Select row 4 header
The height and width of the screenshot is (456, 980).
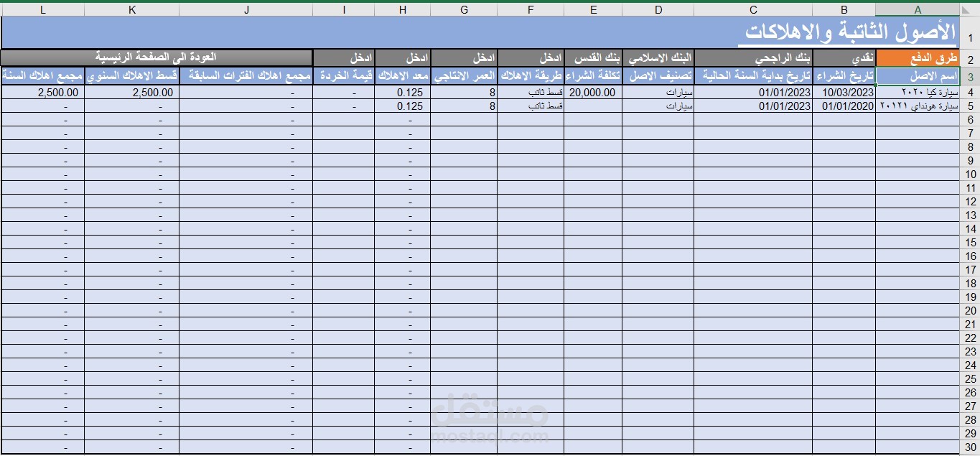(969, 92)
